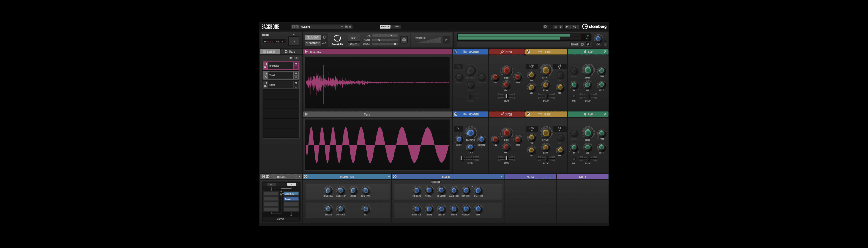Image resolution: width=868 pixels, height=248 pixels.
Task: Select the Distortion slot in FX 2 chain
Action: pos(292,194)
